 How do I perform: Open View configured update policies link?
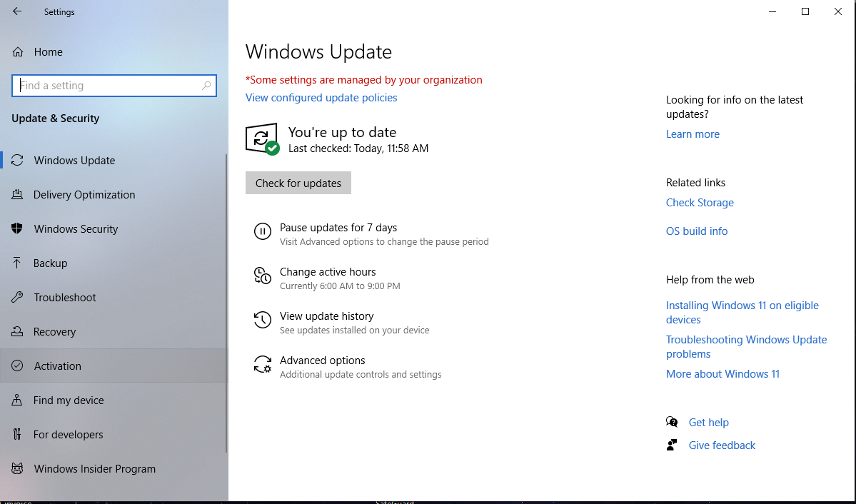pyautogui.click(x=321, y=98)
